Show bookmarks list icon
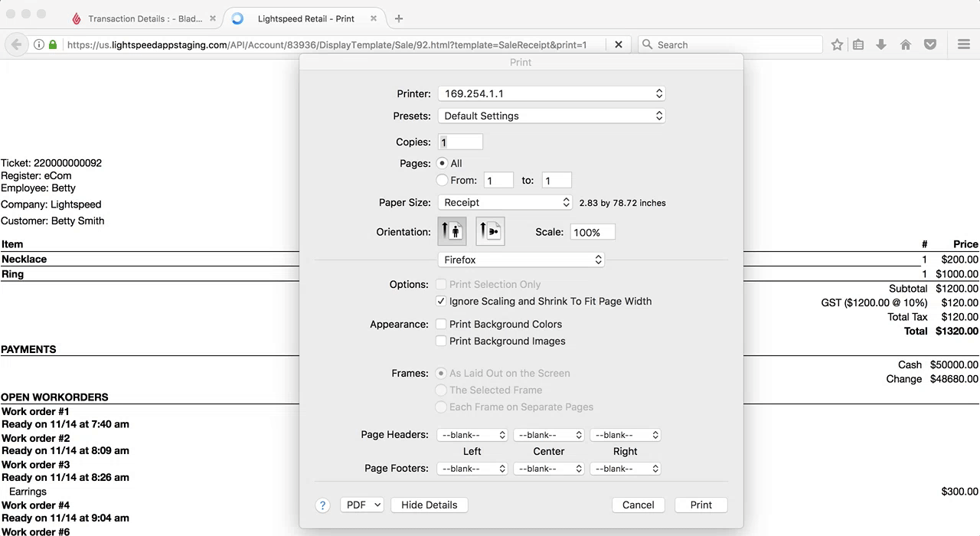Image resolution: width=980 pixels, height=536 pixels. (858, 44)
